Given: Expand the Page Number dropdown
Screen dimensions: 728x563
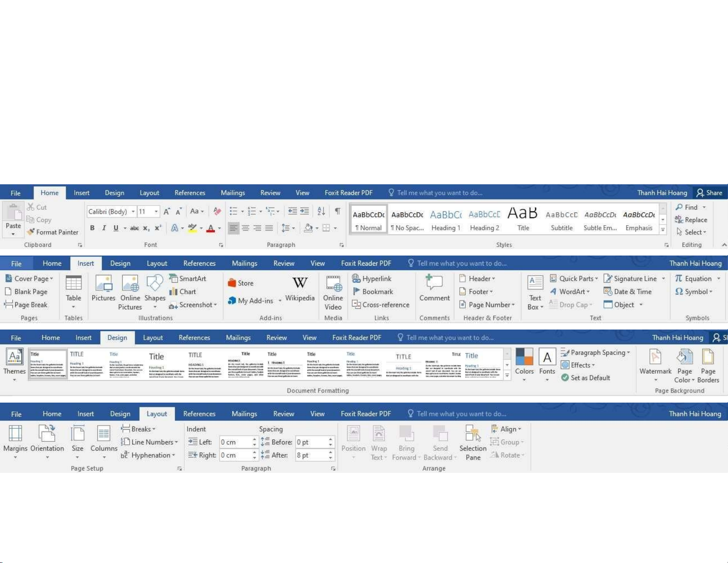Looking at the screenshot, I should coord(487,305).
